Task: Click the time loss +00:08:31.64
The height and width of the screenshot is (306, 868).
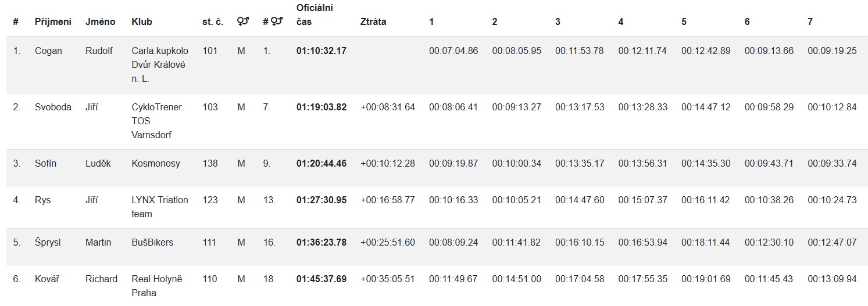Action: click(x=388, y=107)
